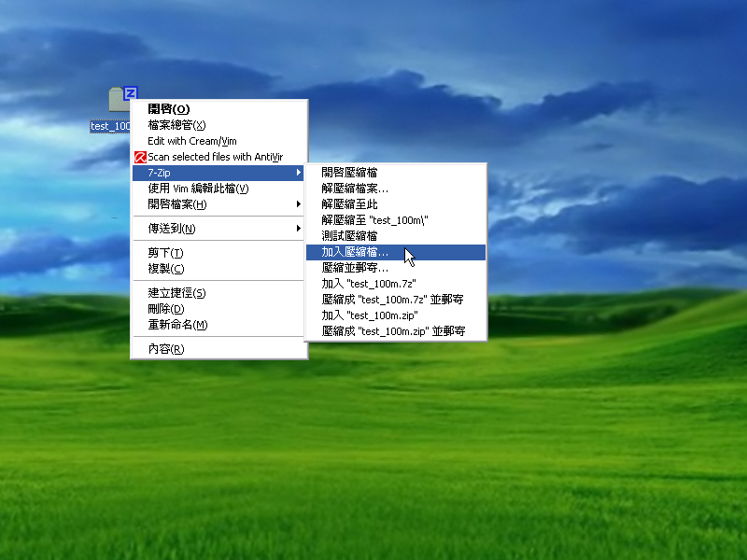
Task: Select 解壓縮至 "test_100m\" entry
Action: click(x=396, y=220)
